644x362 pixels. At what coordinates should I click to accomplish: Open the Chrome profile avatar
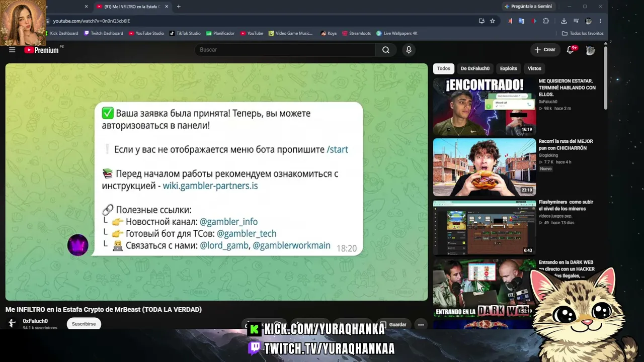click(x=589, y=21)
